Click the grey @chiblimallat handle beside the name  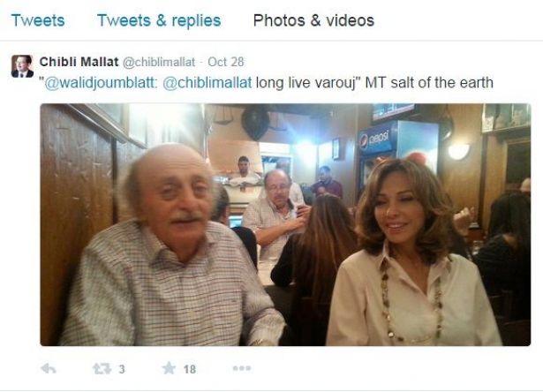pyautogui.click(x=159, y=63)
